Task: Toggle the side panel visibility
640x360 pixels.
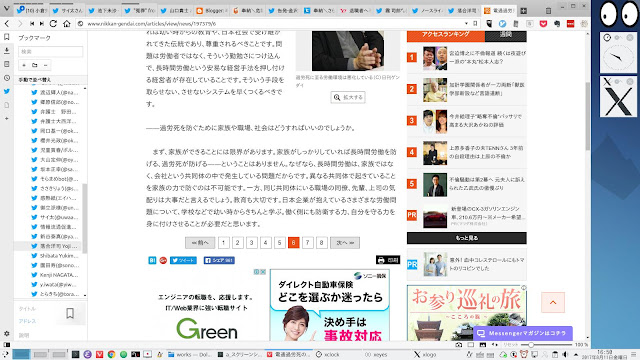Action: pos(7,345)
